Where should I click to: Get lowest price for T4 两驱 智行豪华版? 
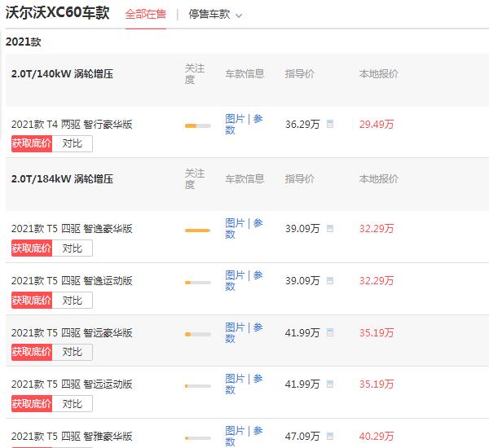(32, 143)
